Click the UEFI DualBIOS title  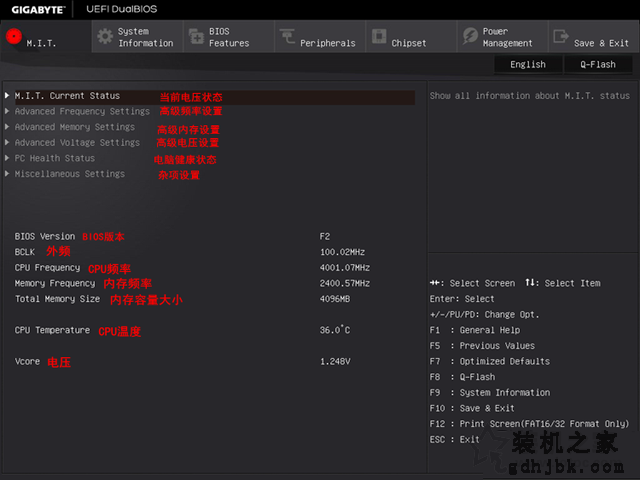tap(122, 9)
